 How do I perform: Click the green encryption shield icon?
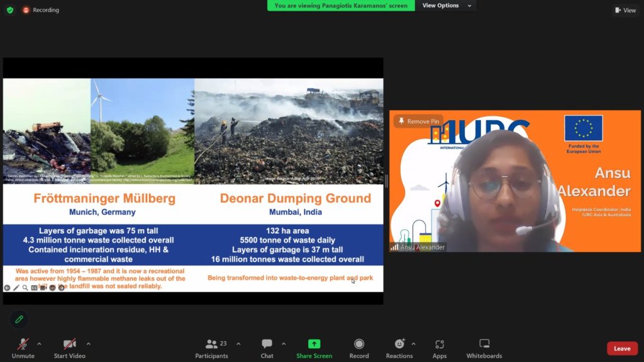pos(9,10)
